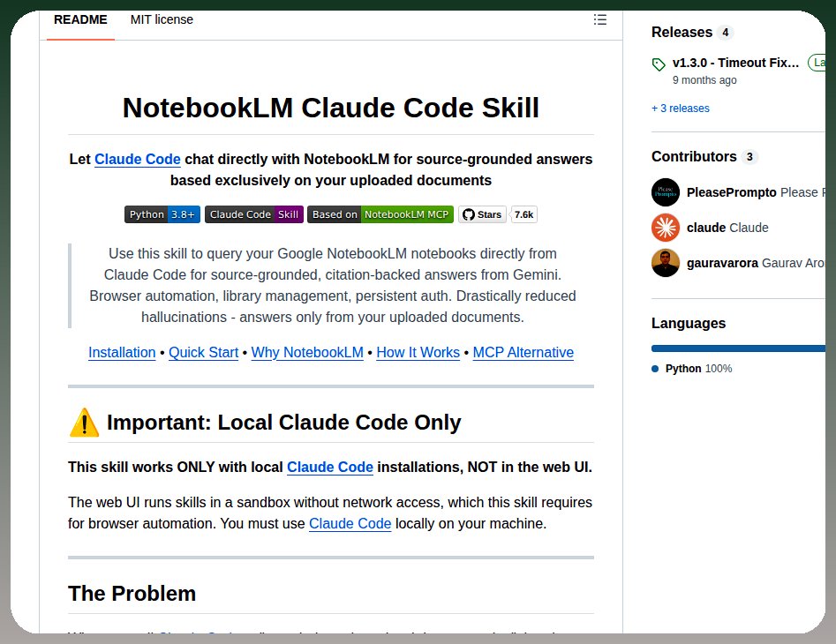Jump to the Quick Start link
836x644 pixels.
203,353
